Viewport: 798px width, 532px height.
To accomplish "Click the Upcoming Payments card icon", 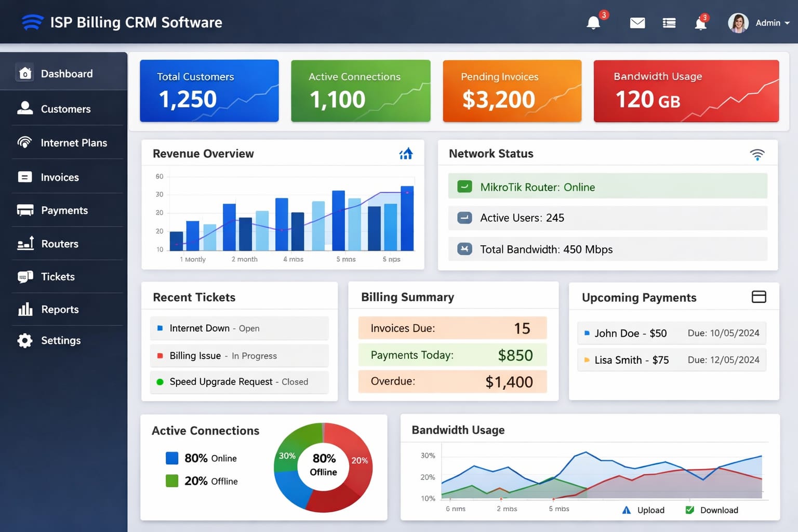I will coord(759,297).
